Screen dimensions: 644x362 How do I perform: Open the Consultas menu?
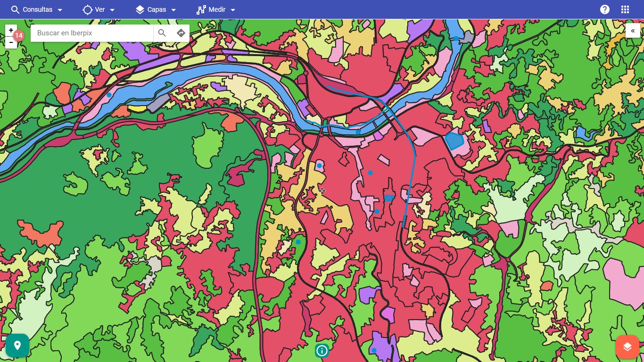(x=37, y=9)
